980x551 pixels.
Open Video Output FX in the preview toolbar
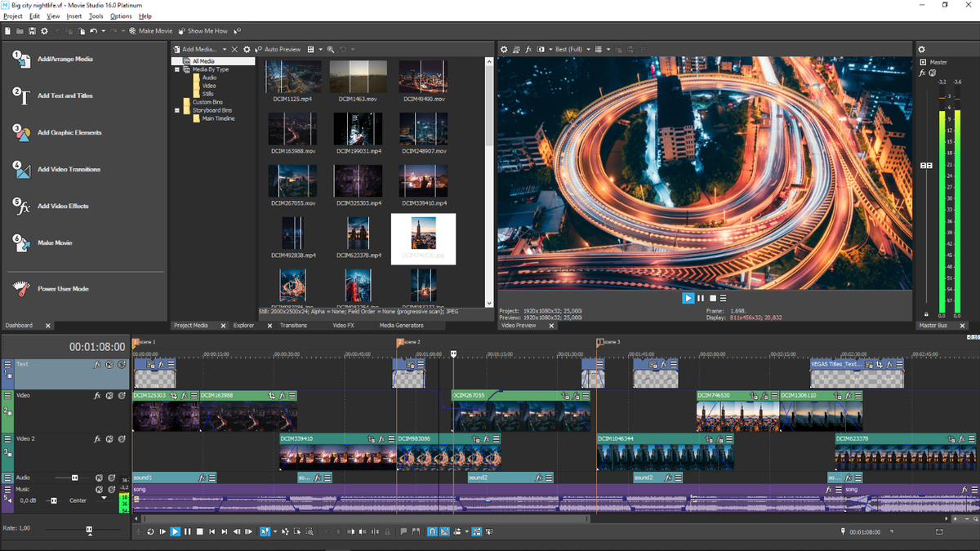pyautogui.click(x=528, y=49)
